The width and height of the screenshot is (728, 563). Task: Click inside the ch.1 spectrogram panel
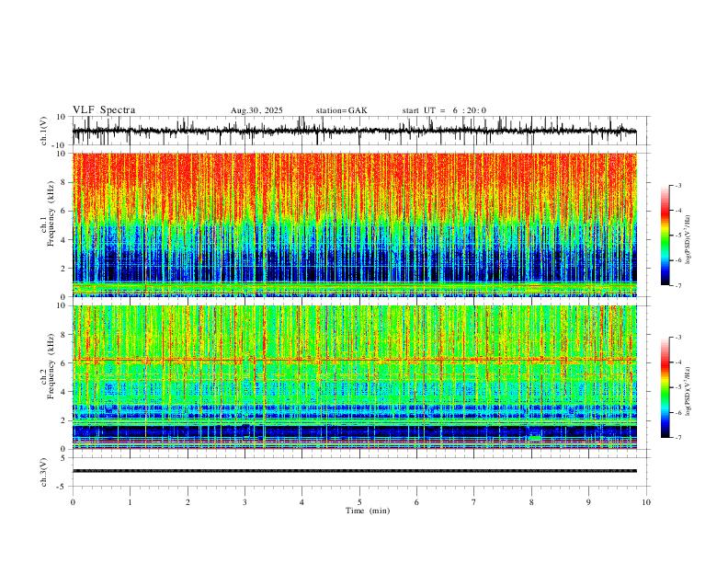[x=354, y=224]
